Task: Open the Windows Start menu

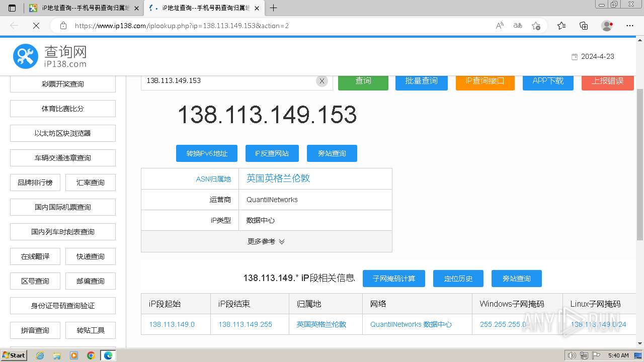Action: [14, 355]
